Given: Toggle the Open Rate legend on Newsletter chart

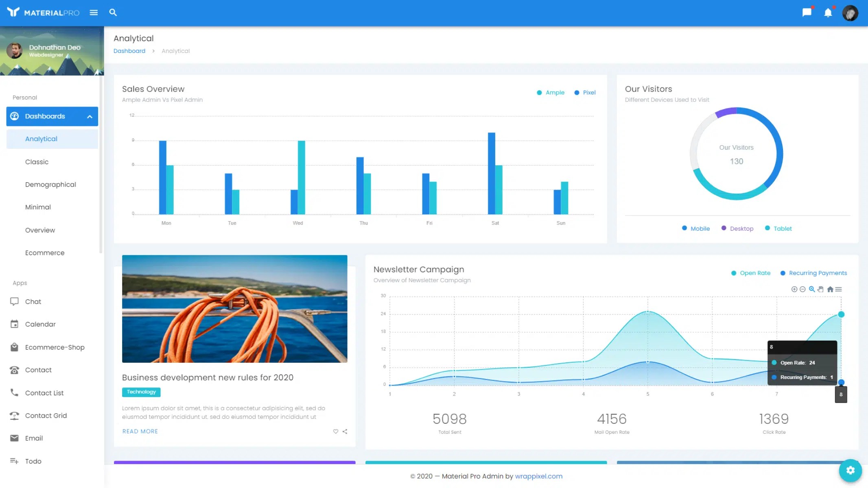Looking at the screenshot, I should [x=751, y=273].
